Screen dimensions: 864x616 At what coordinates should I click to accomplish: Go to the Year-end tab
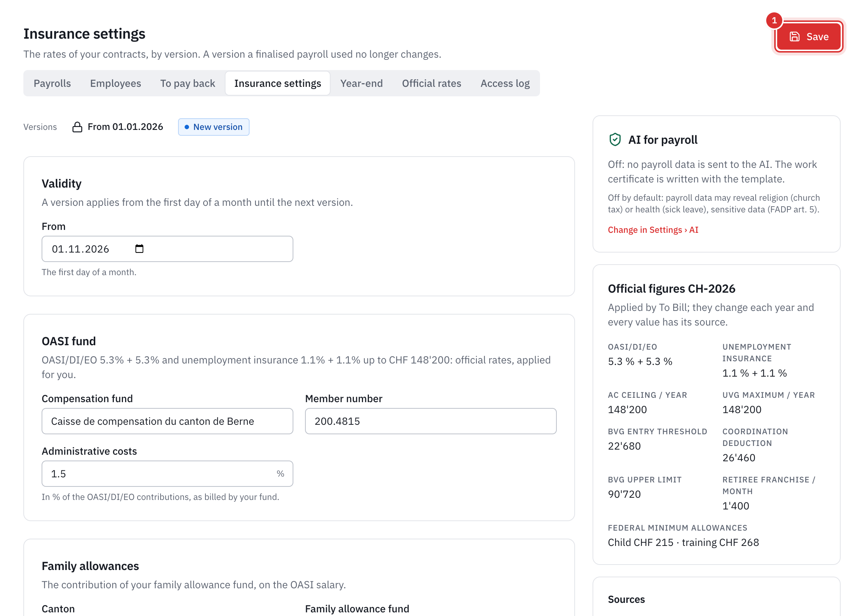point(361,83)
